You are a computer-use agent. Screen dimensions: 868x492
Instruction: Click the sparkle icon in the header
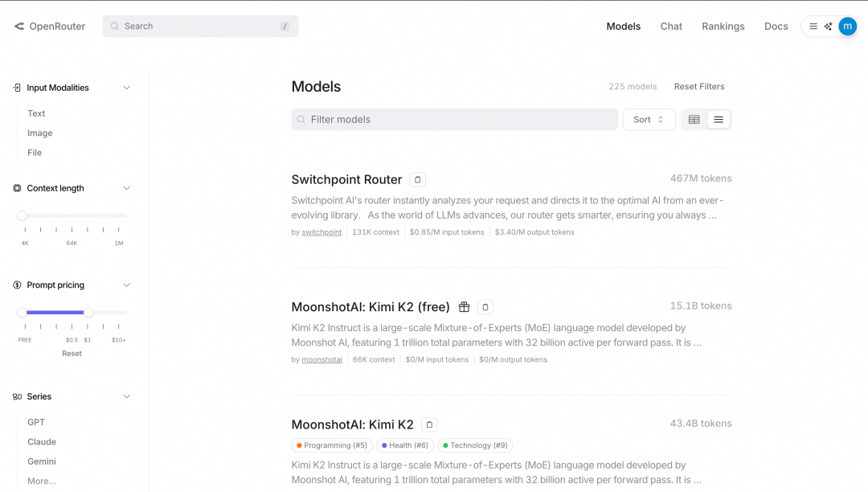[829, 27]
